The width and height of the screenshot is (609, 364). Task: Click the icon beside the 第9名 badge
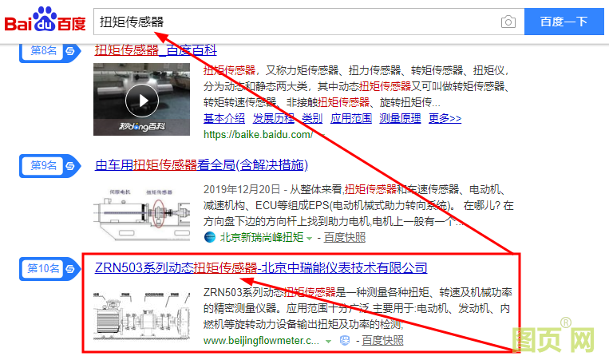(x=70, y=165)
